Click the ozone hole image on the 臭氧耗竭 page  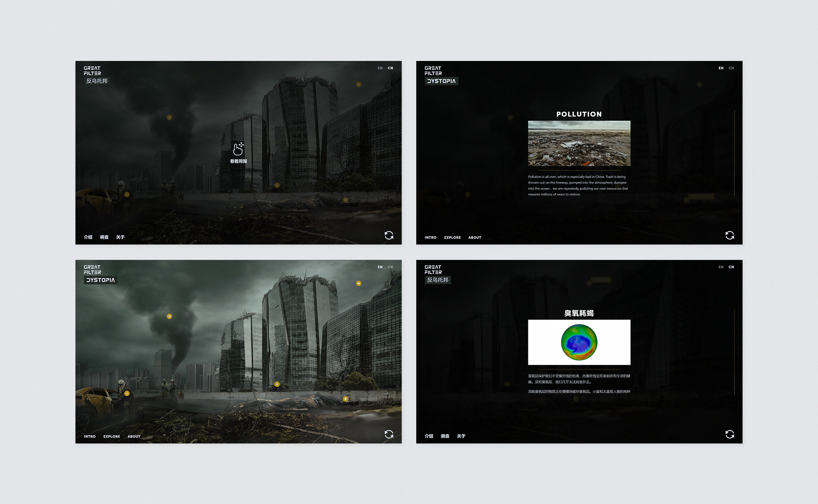[579, 342]
